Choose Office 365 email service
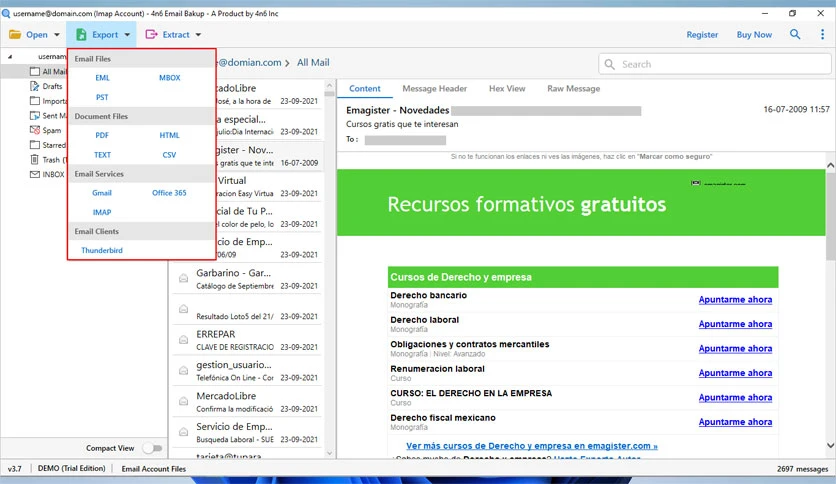 [169, 193]
